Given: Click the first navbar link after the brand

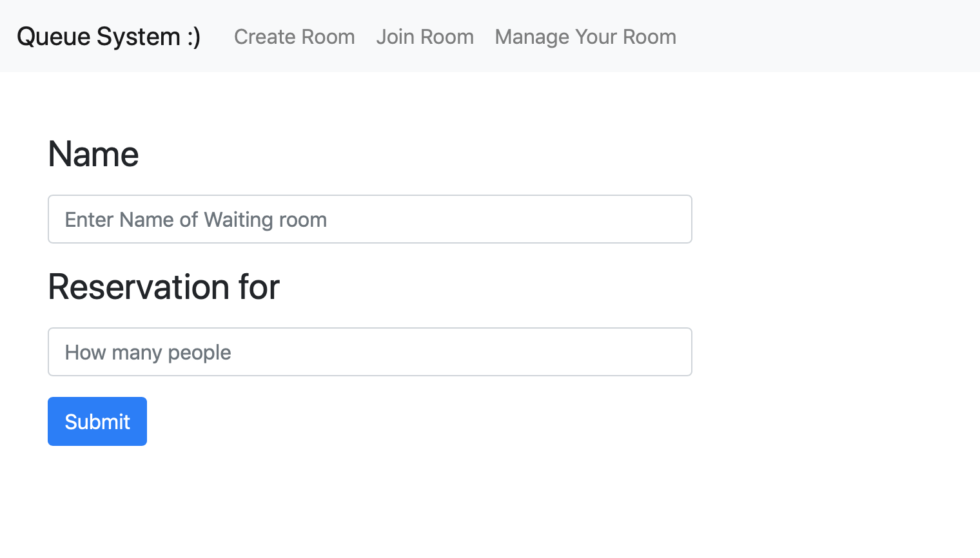Looking at the screenshot, I should click(294, 37).
